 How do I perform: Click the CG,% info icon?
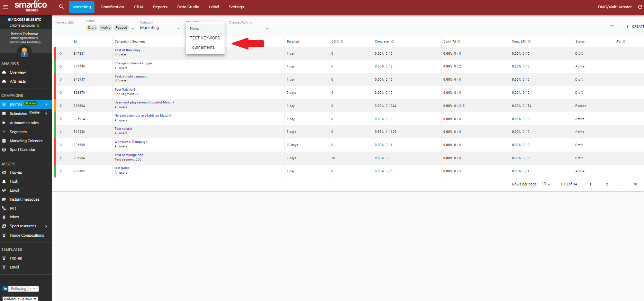[342, 42]
